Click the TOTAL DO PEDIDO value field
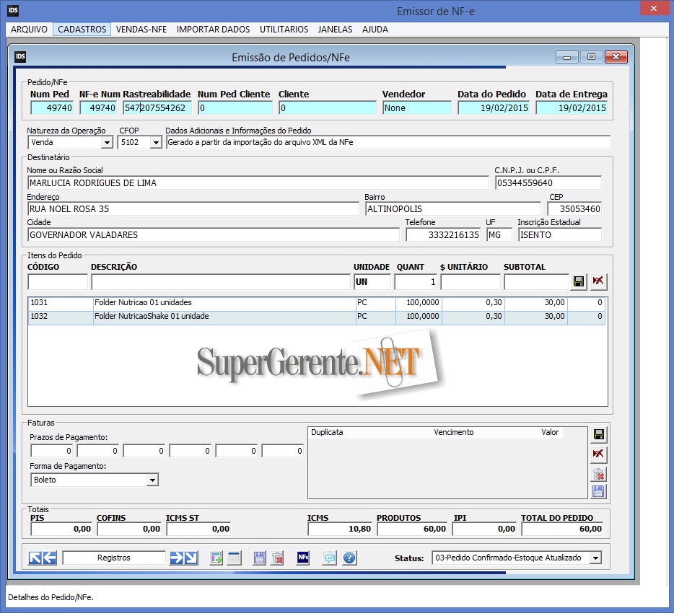This screenshot has height=616, width=674. (563, 529)
